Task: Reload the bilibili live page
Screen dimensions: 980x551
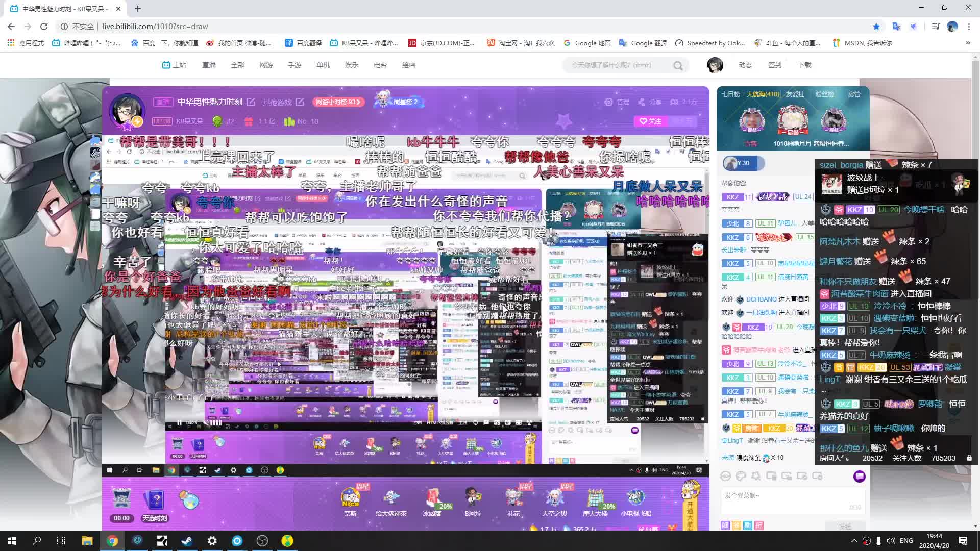Action: point(44,26)
